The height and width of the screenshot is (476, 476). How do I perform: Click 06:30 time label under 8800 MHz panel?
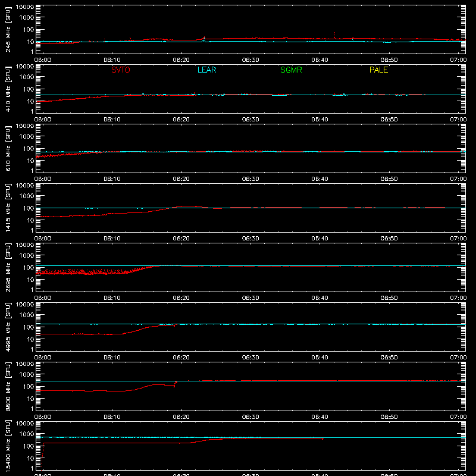(250, 417)
